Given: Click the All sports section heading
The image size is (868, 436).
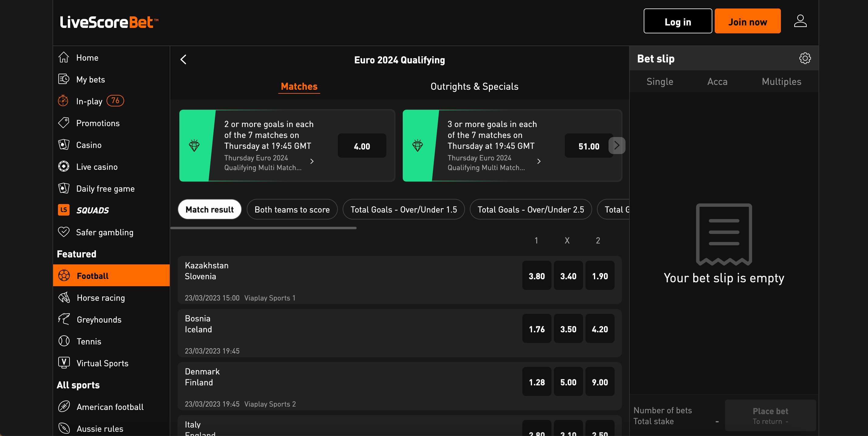Looking at the screenshot, I should (x=78, y=385).
